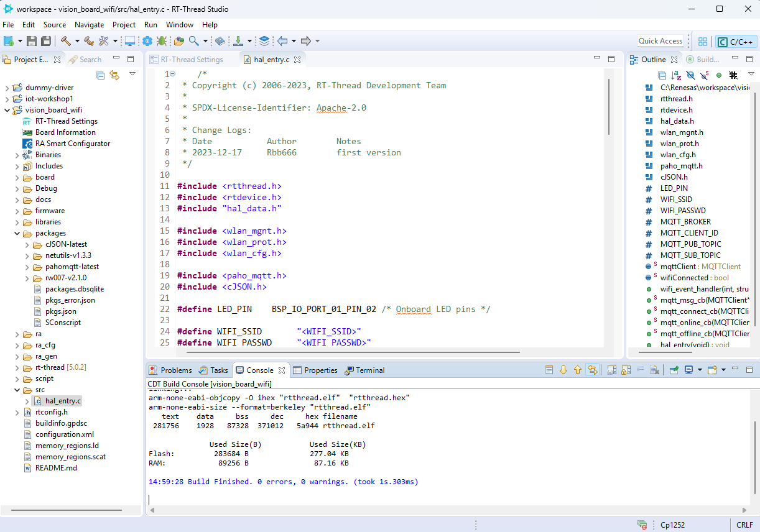Expand the packages/rw007-v2.1.0 folder
The width and height of the screenshot is (760, 532).
coord(27,278)
